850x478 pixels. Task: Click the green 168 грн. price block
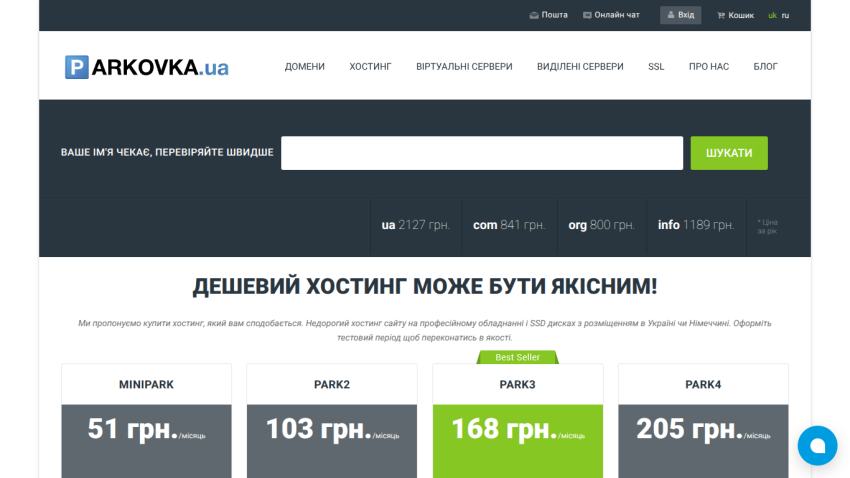point(518,441)
